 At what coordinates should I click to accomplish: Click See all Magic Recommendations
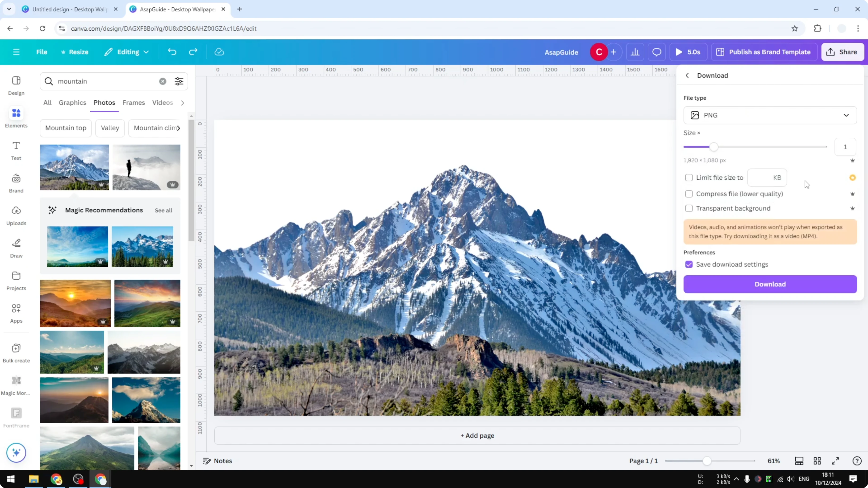coord(163,210)
